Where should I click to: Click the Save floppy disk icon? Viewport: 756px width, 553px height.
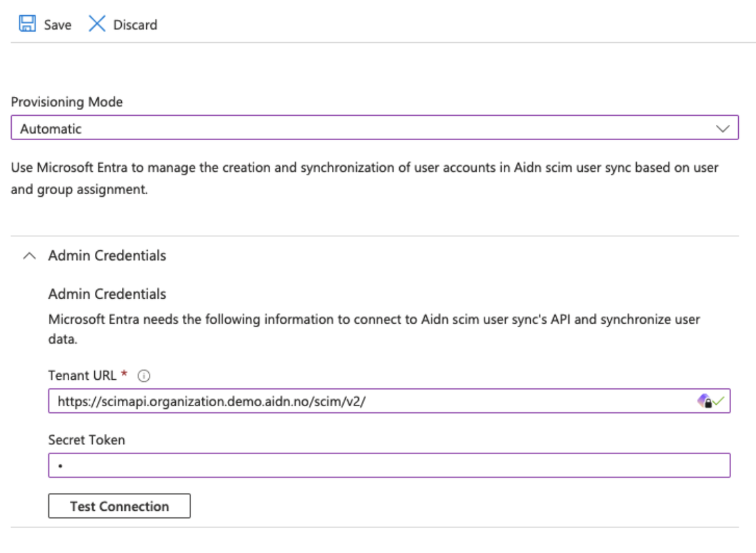pyautogui.click(x=27, y=24)
